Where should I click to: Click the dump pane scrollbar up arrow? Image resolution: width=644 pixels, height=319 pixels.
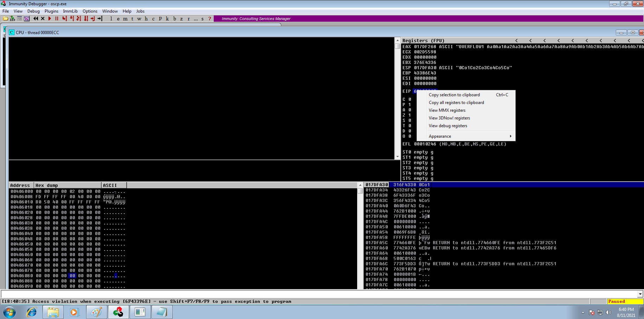click(360, 185)
